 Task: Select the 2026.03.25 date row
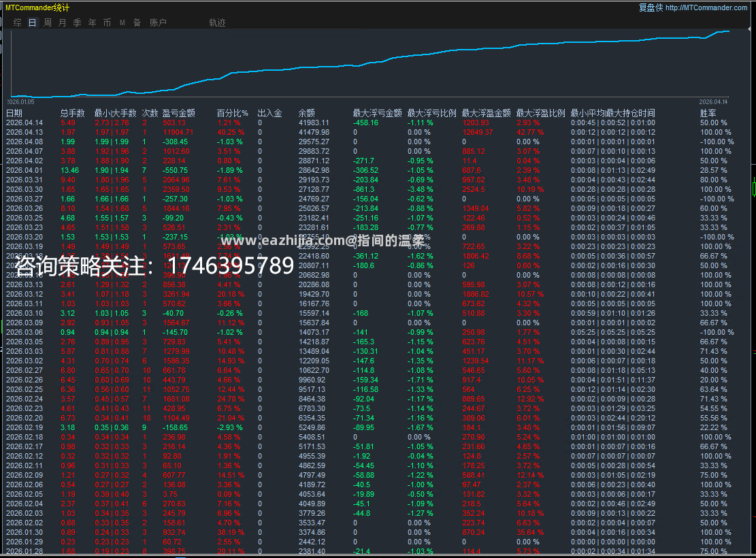(x=24, y=218)
